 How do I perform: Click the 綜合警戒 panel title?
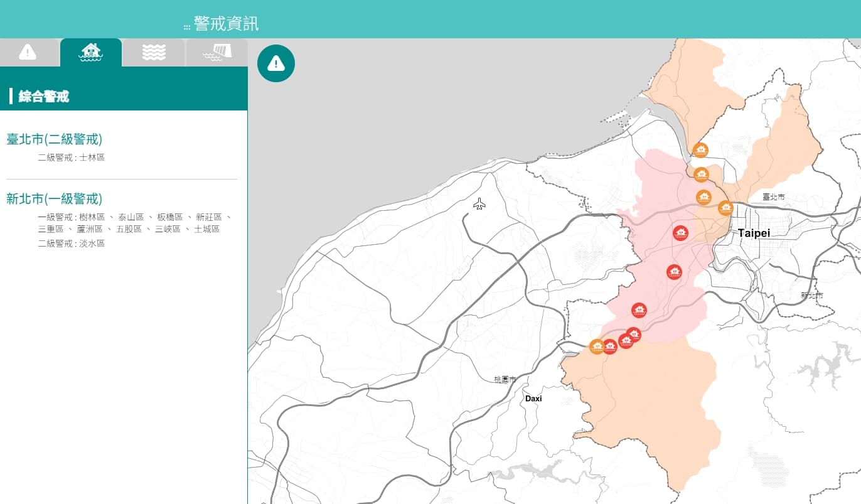coord(44,97)
